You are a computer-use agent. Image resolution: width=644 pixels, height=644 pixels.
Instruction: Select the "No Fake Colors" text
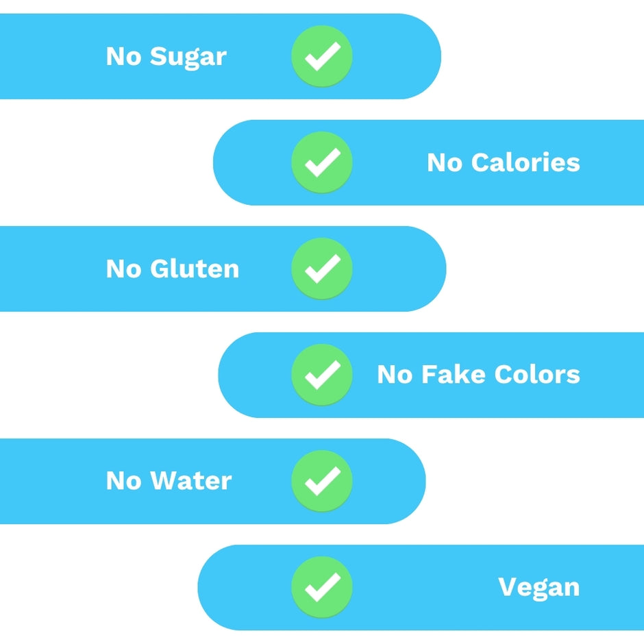(478, 375)
